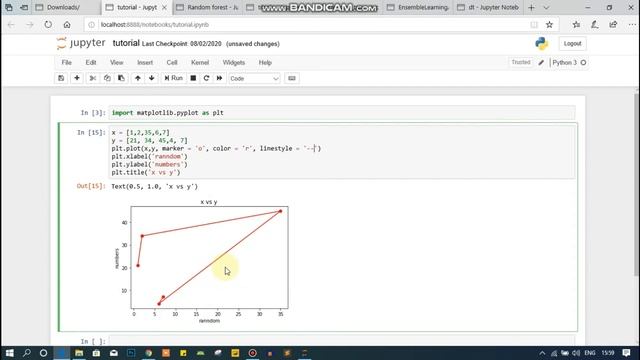This screenshot has width=640, height=360.
Task: Click the import matplotlib code cell
Action: coord(342,113)
